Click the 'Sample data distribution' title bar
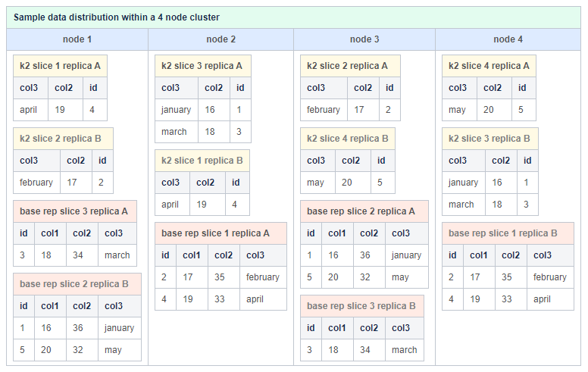Image resolution: width=588 pixels, height=372 pixels. 294,17
